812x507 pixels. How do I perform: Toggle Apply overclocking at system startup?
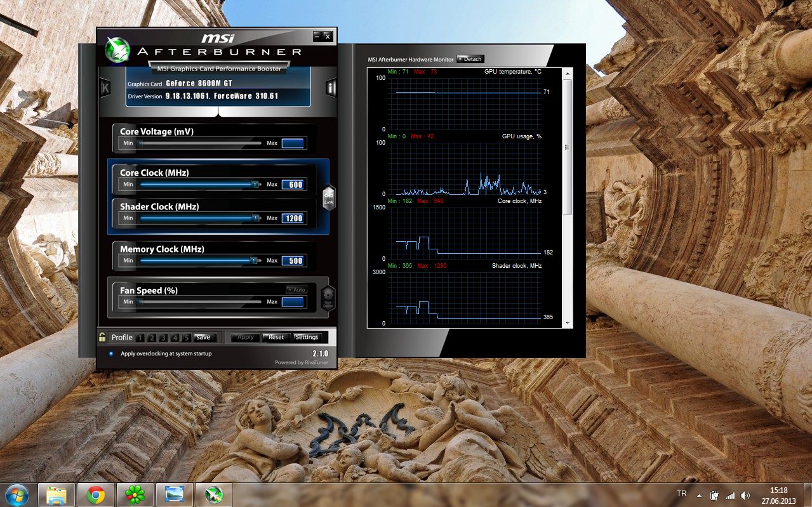pyautogui.click(x=112, y=353)
